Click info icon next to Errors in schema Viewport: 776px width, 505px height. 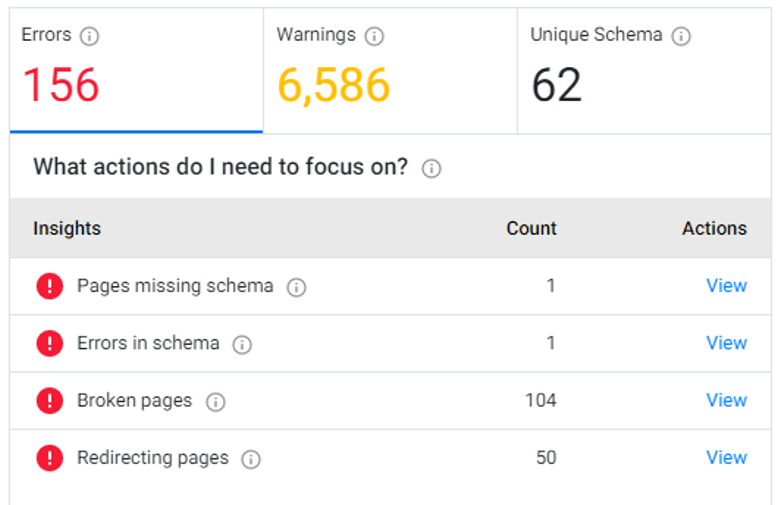242,344
